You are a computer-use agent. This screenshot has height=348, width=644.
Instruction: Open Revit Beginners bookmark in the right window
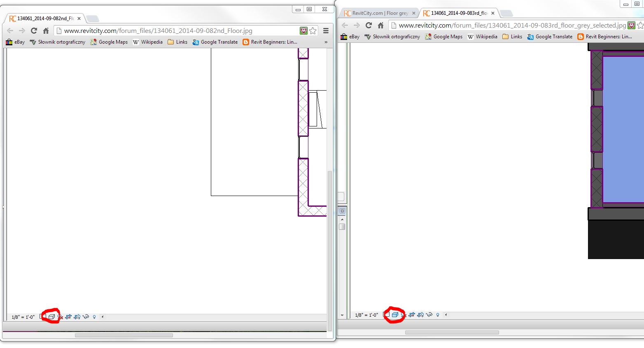coord(604,37)
